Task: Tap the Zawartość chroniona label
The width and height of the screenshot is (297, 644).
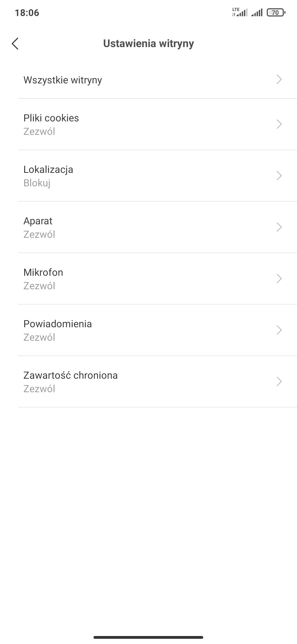Action: [x=71, y=375]
